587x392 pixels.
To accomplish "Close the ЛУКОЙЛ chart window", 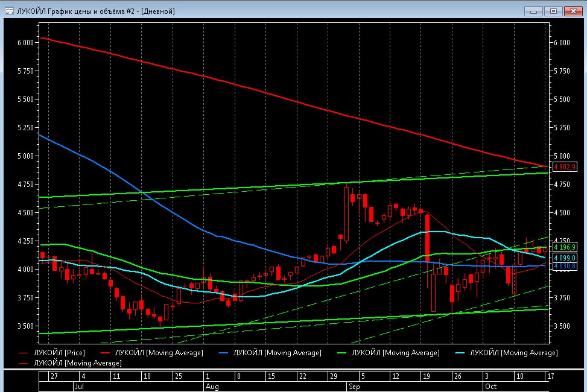I will click(x=572, y=11).
